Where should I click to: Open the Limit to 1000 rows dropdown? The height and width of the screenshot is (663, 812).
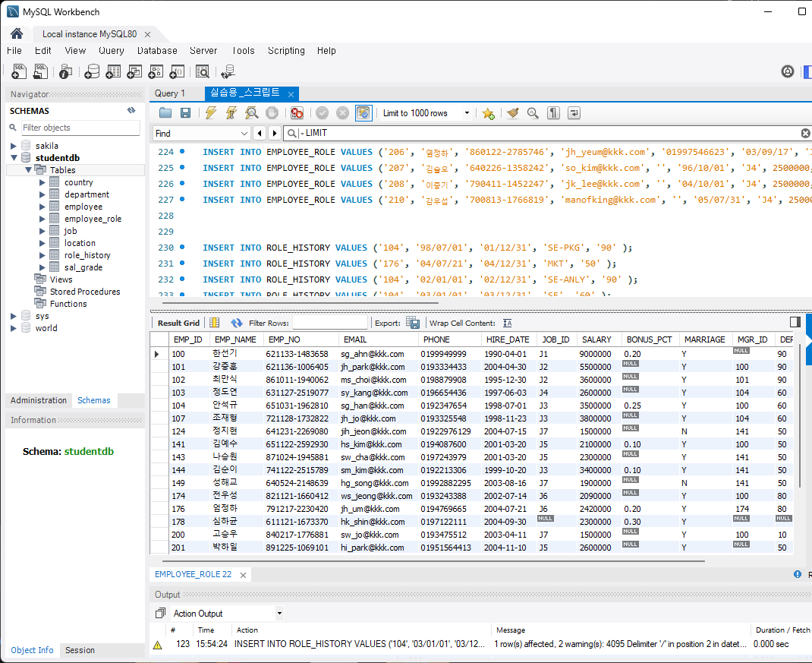(426, 113)
